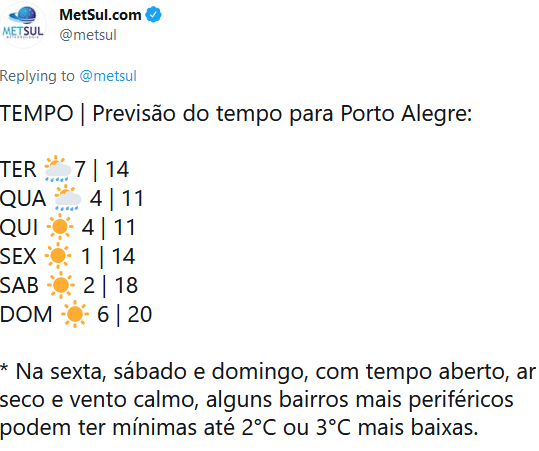Viewport: 539px width, 451px height.
Task: Click the QUI temperature 4 | 11
Action: [x=109, y=228]
